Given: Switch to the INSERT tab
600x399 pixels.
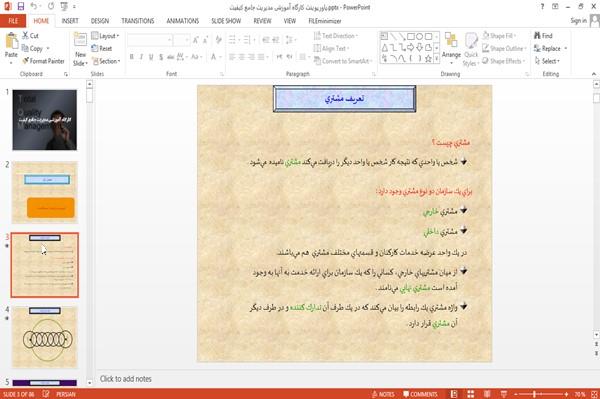Looking at the screenshot, I should click(70, 21).
